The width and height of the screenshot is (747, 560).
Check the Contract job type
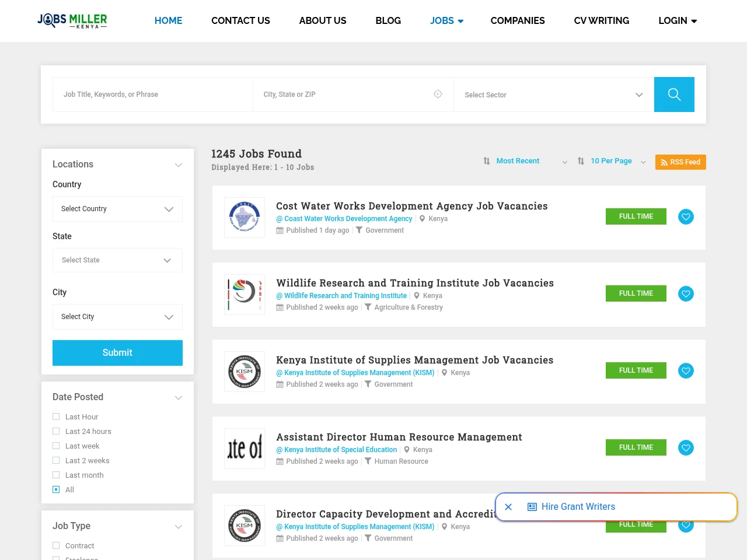point(56,545)
